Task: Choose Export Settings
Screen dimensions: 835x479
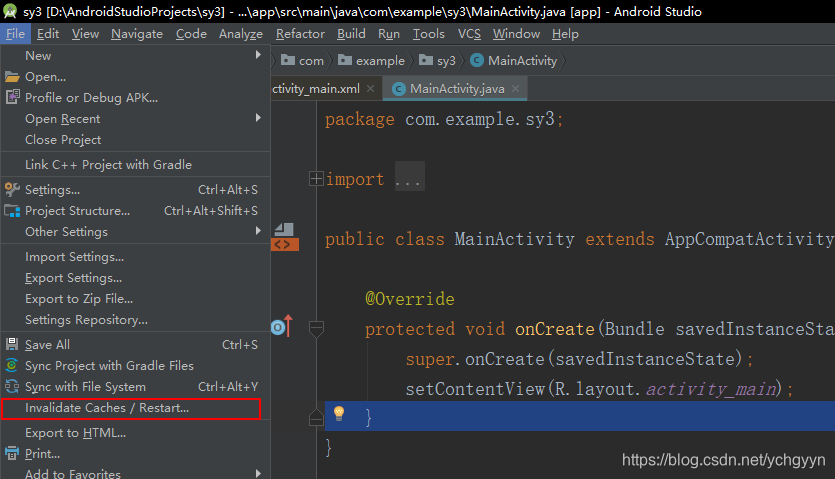Action: coord(135,278)
